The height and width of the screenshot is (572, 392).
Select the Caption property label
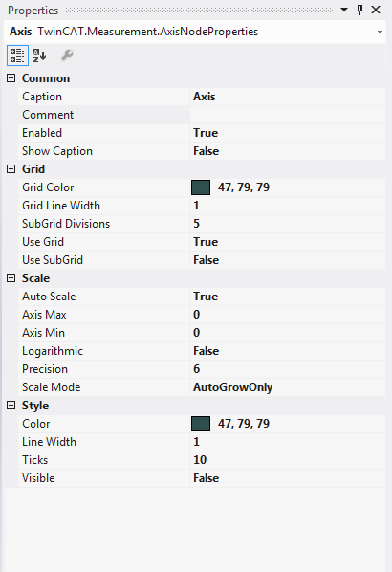point(42,97)
